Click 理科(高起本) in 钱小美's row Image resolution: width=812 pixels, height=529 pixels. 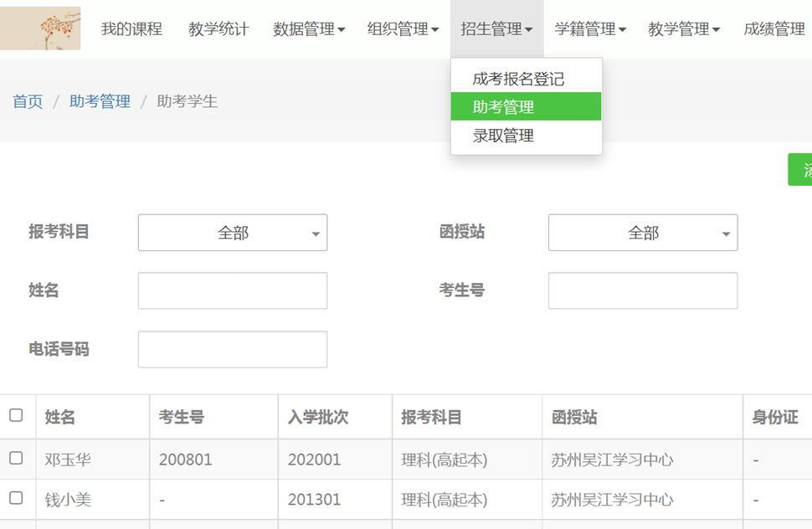pyautogui.click(x=445, y=500)
